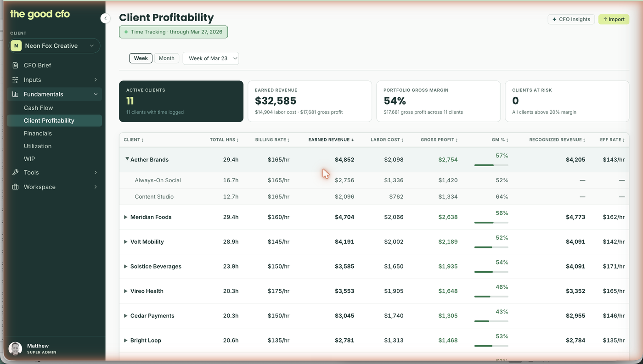Screen dimensions: 643x364
Task: Sort by Billing Rate column
Action: coord(272,140)
